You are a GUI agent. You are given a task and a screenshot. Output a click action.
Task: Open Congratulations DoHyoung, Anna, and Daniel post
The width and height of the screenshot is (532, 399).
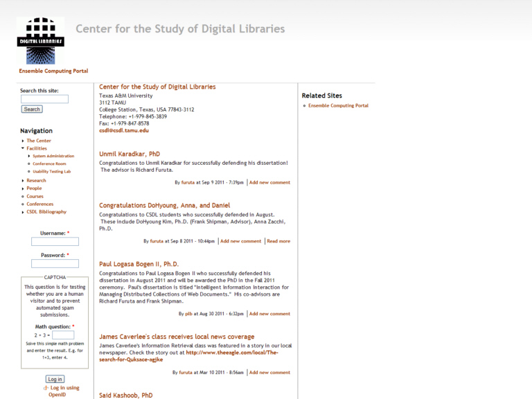[165, 206]
